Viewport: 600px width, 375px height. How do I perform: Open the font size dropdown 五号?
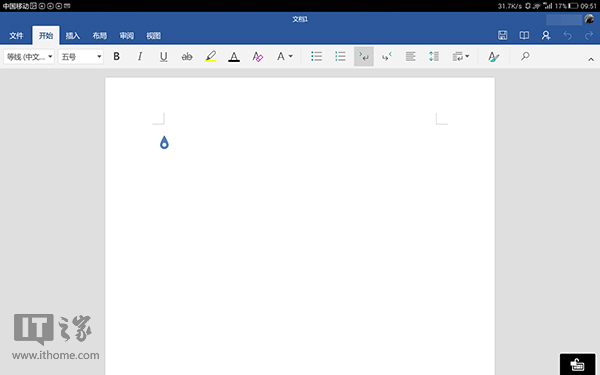point(81,57)
